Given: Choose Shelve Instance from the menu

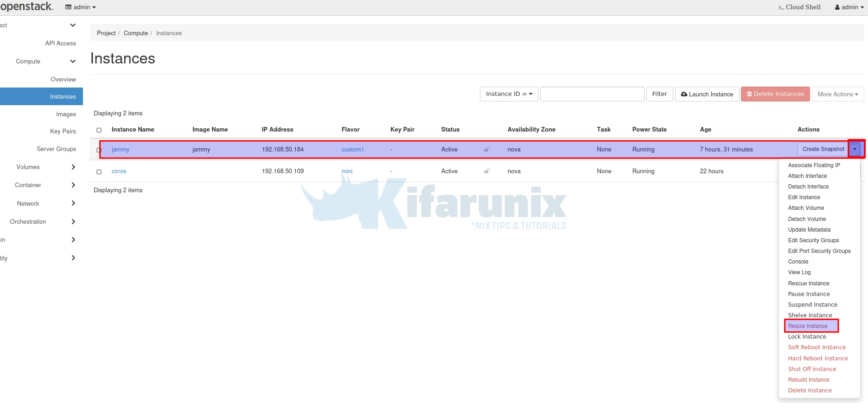Looking at the screenshot, I should coord(810,315).
